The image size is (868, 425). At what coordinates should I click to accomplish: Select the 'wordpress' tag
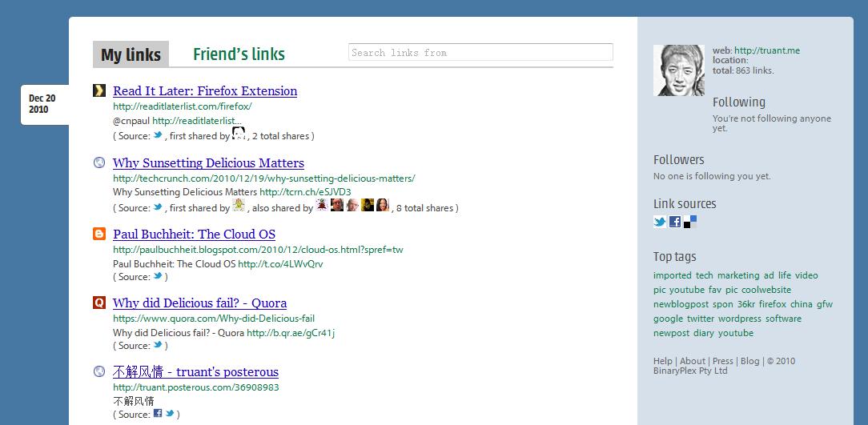pyautogui.click(x=740, y=319)
